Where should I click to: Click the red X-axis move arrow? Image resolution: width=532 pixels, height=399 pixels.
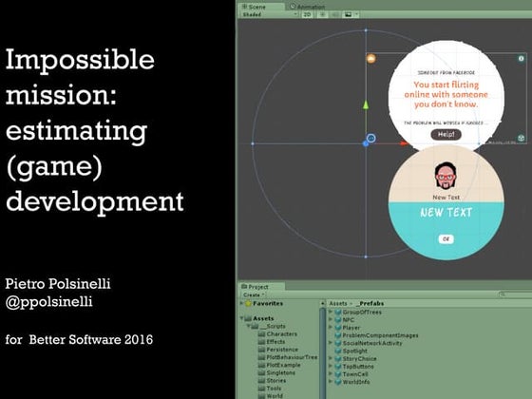click(404, 143)
